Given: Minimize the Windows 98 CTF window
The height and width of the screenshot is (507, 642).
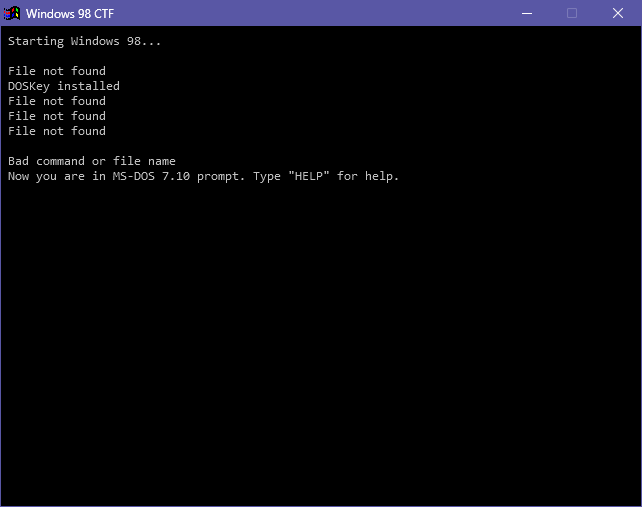Looking at the screenshot, I should 527,13.
